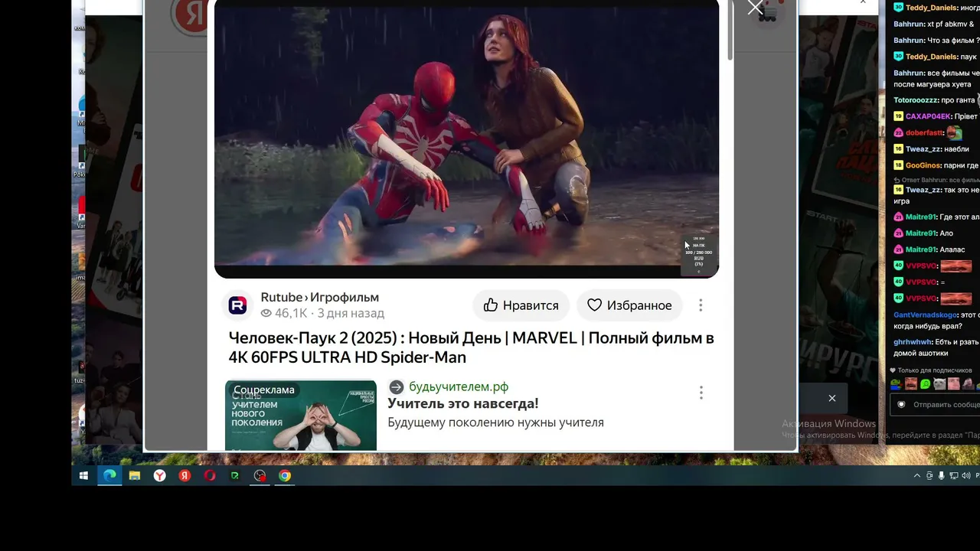Click the shield icon in the chat input
The image size is (980, 551).
tap(901, 404)
